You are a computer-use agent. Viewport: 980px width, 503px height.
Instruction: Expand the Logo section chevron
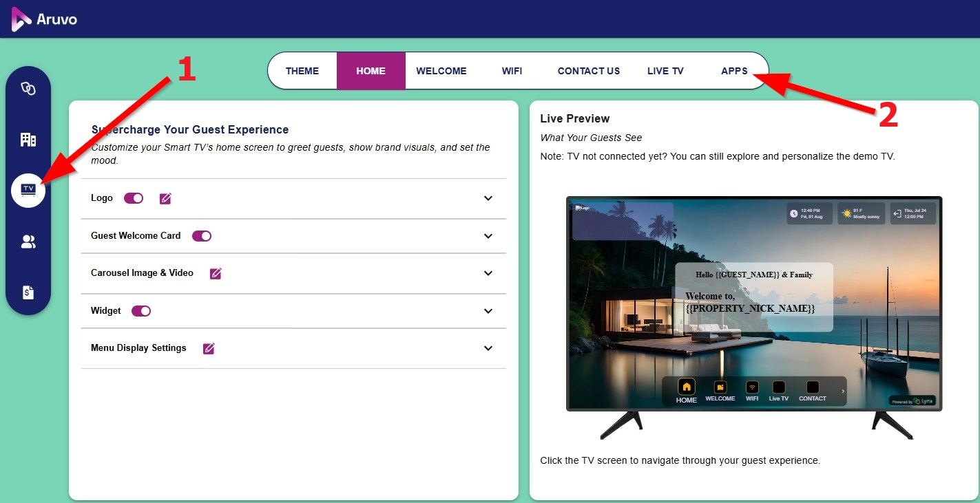[488, 198]
